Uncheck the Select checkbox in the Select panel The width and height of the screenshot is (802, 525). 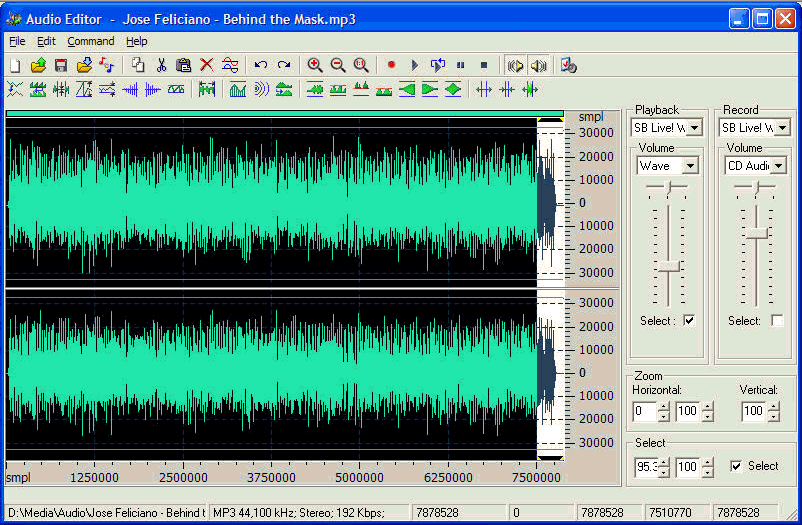(x=736, y=466)
